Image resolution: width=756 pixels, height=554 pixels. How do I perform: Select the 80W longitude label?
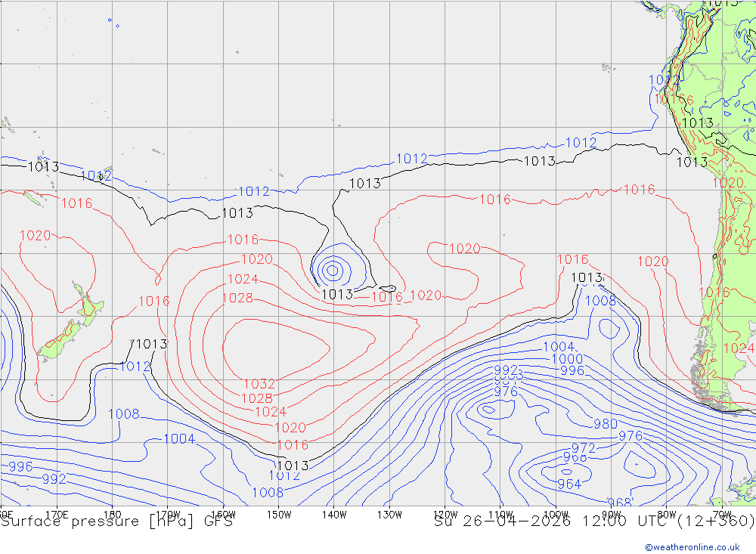[667, 515]
